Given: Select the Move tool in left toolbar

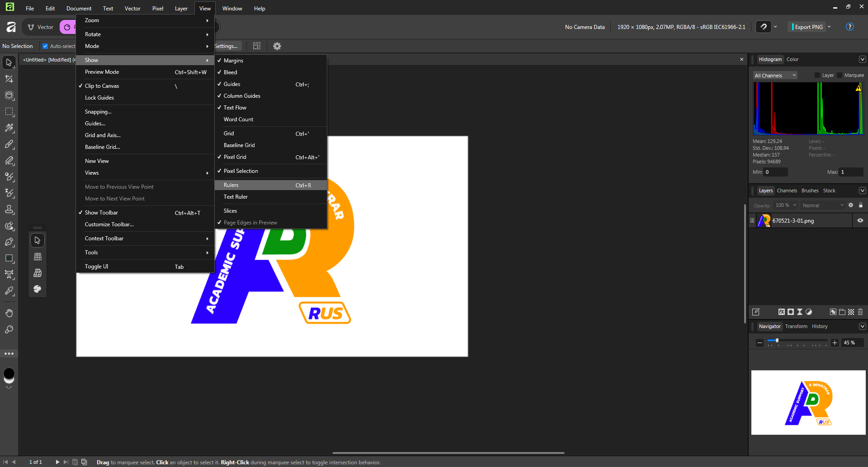Looking at the screenshot, I should [x=9, y=62].
